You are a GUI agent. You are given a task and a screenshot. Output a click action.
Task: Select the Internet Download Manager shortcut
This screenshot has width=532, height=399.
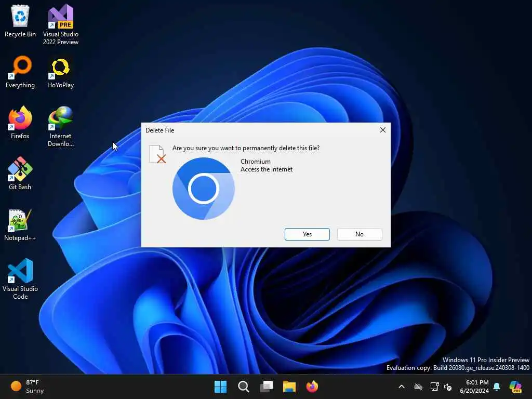tap(60, 127)
